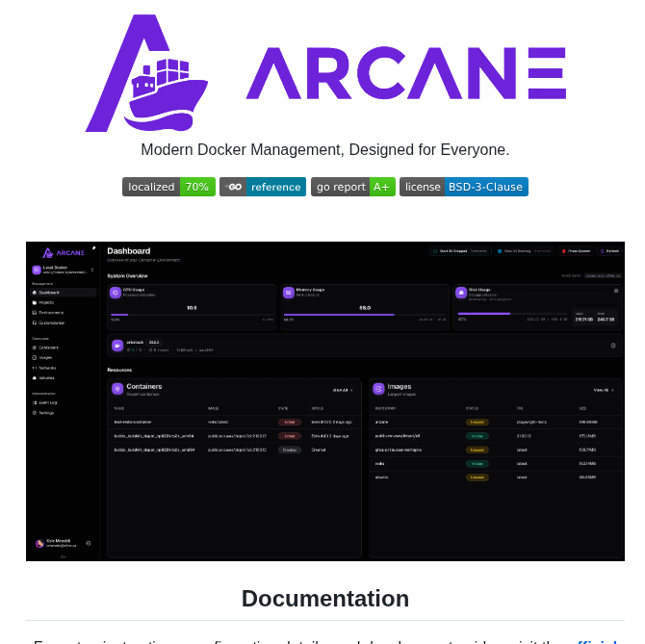Click the arcane image row
The height and width of the screenshot is (644, 645).
(495, 422)
